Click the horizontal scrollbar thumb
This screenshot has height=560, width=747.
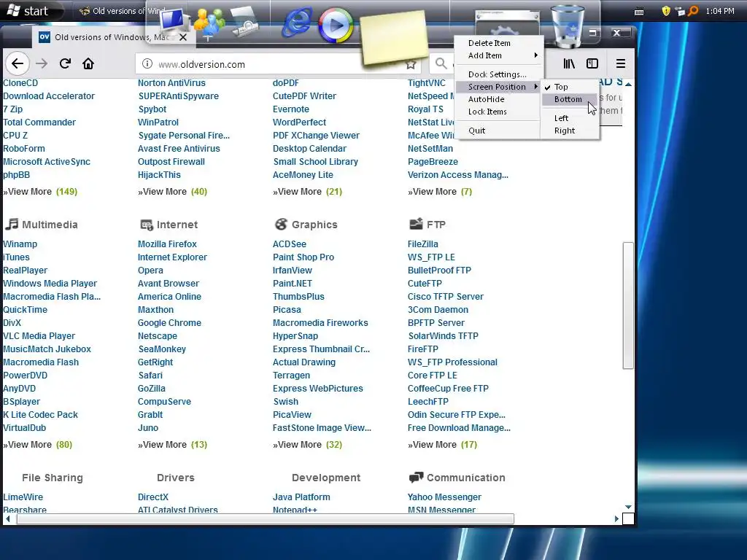[266, 519]
